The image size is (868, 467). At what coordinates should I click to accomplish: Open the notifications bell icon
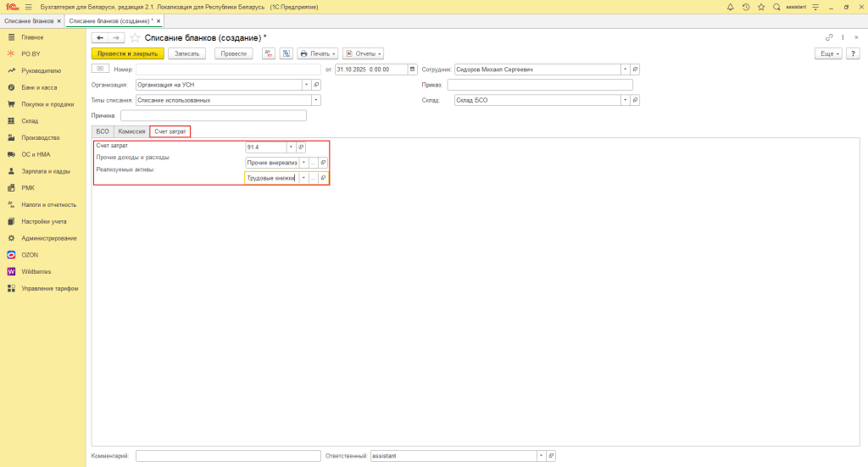coord(731,7)
